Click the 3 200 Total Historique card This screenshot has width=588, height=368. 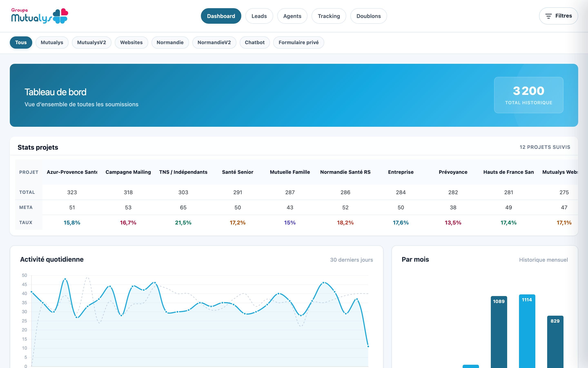[x=529, y=95]
